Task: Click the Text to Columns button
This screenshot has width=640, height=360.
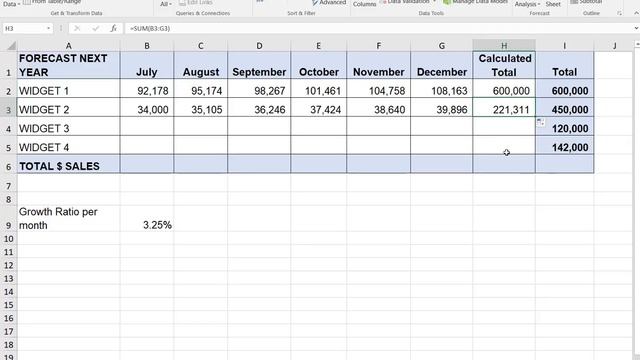Action: 364,4
